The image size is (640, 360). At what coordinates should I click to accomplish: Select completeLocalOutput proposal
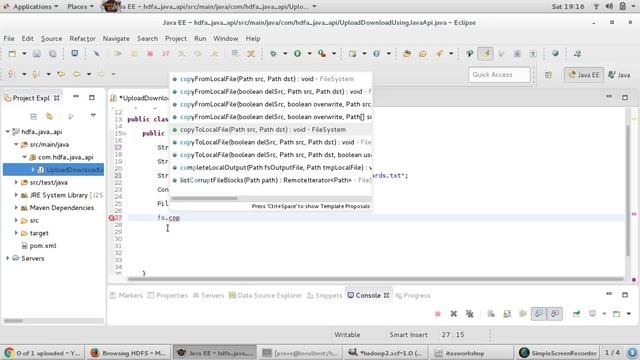271,167
